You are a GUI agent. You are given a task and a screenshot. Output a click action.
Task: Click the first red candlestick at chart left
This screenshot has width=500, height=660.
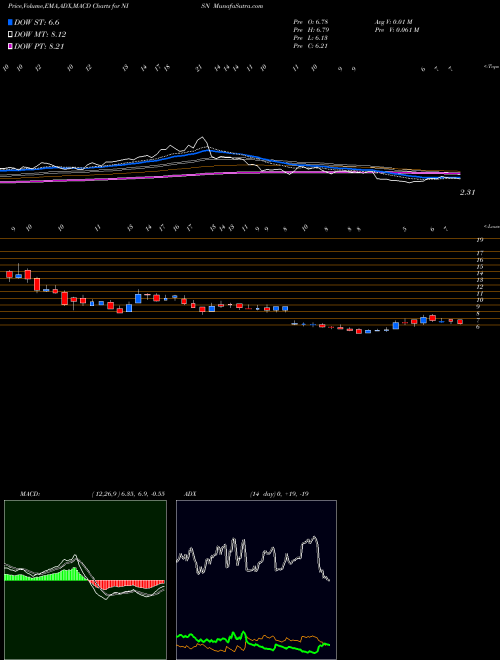point(9,274)
